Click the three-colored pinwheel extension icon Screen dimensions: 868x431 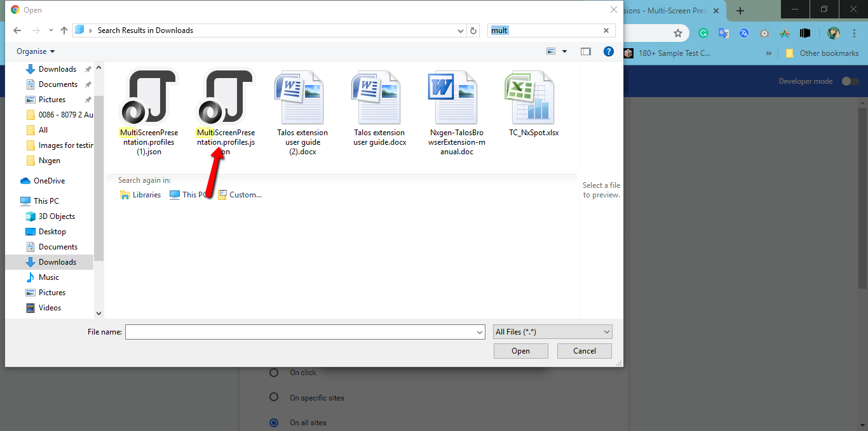[x=785, y=33]
